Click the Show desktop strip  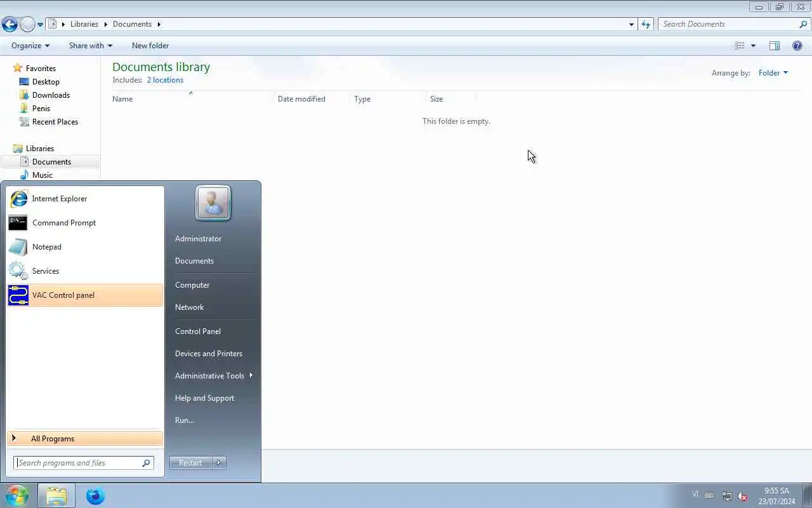pos(808,496)
